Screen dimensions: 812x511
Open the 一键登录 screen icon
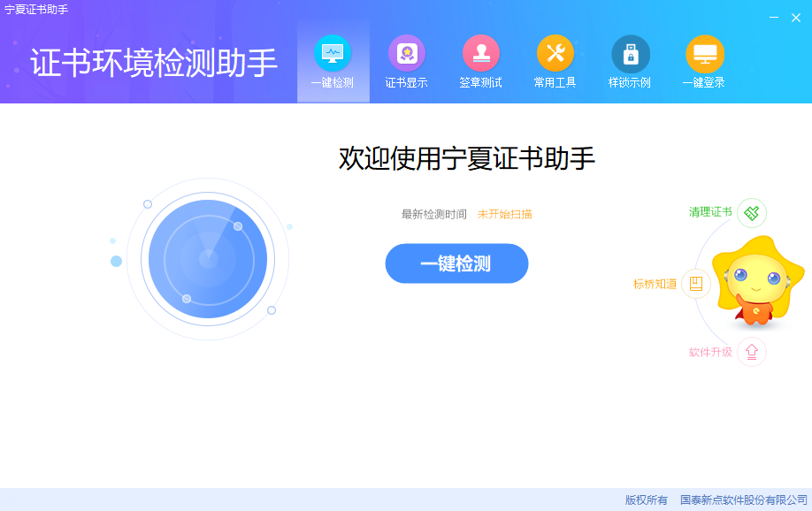click(x=704, y=54)
